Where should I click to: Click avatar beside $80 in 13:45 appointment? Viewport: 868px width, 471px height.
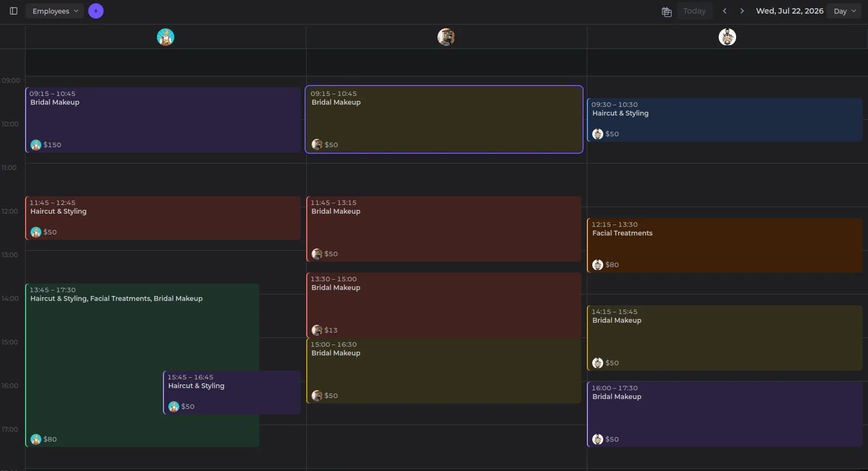pos(36,439)
